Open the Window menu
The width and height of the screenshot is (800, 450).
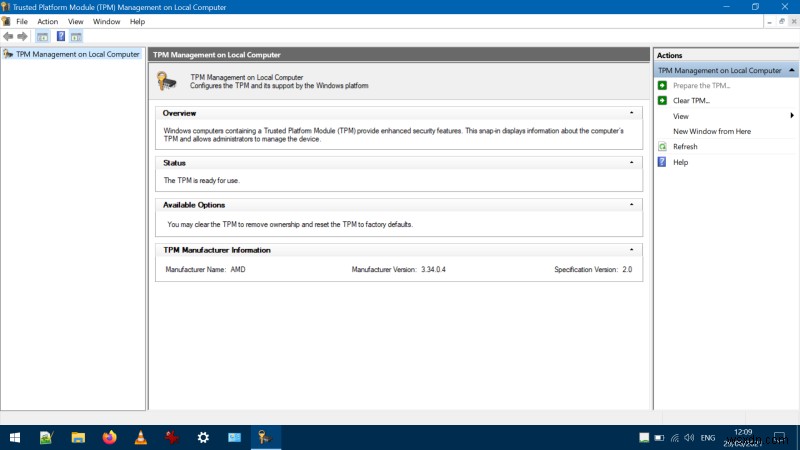click(106, 21)
